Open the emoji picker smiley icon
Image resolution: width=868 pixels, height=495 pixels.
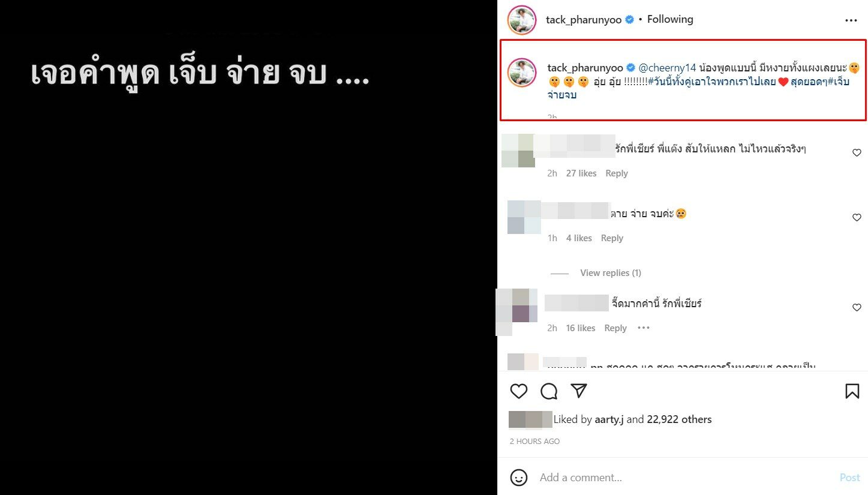point(519,478)
